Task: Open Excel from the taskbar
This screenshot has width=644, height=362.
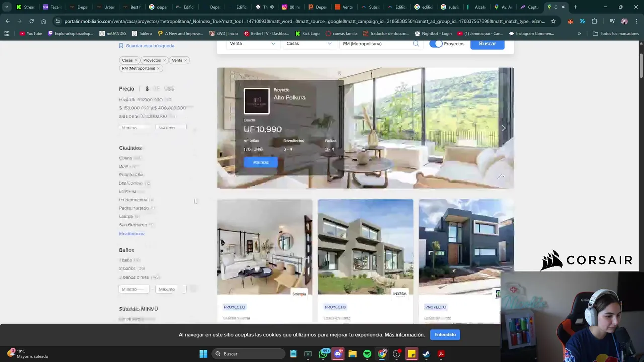Action: click(x=308, y=354)
